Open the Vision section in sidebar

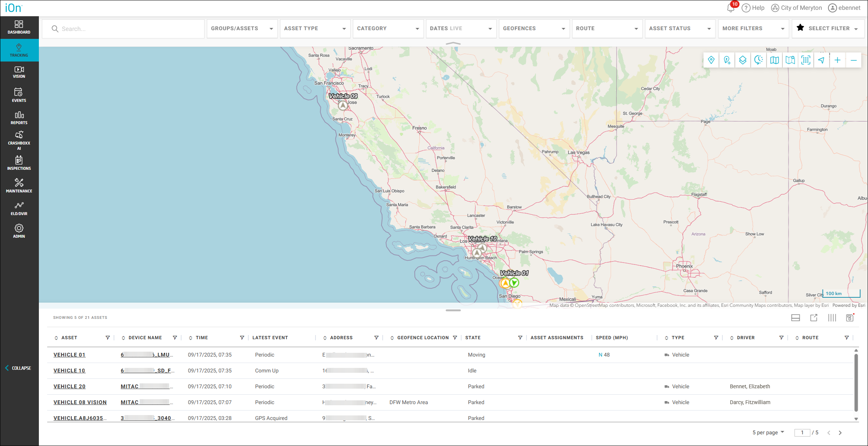pos(19,72)
